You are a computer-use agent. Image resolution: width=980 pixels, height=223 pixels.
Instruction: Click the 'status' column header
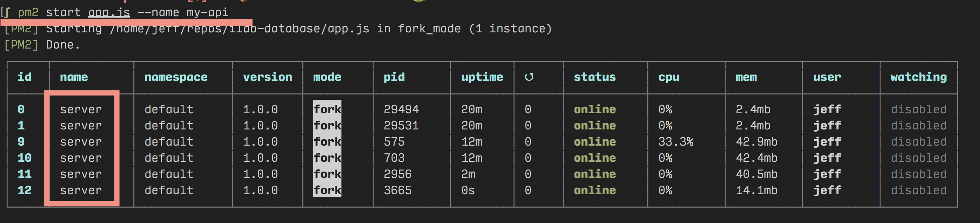pos(595,77)
